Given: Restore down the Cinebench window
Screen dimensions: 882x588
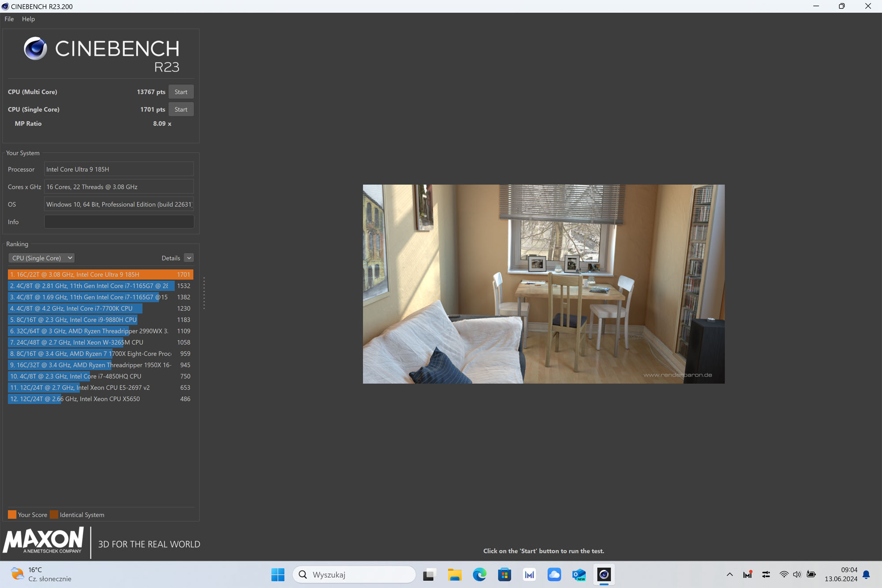Looking at the screenshot, I should coord(841,6).
